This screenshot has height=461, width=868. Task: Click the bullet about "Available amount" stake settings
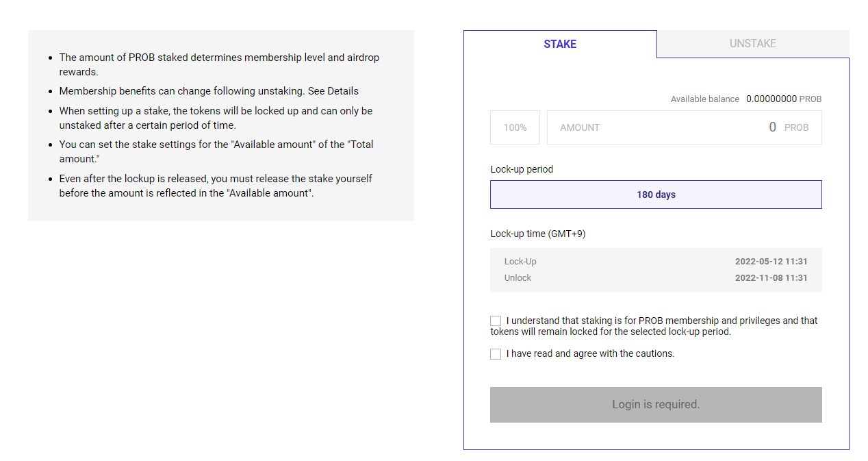(x=216, y=151)
